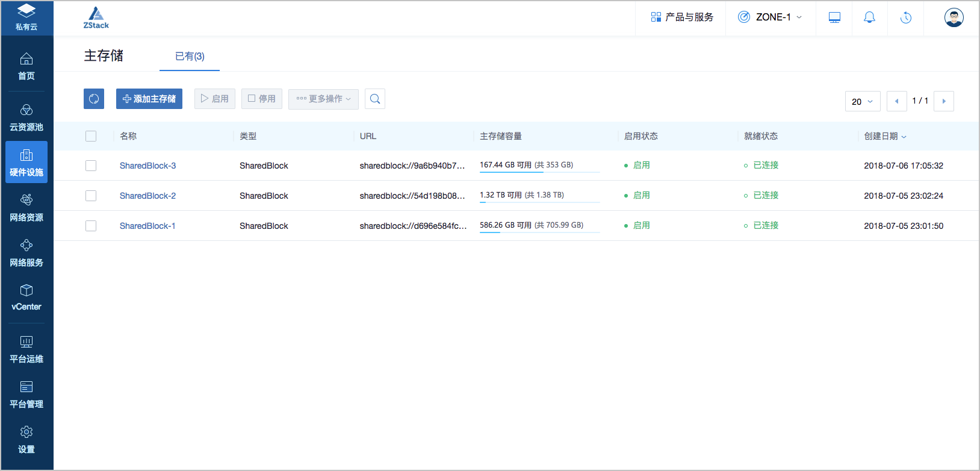Image resolution: width=980 pixels, height=471 pixels.
Task: Open the SharedBlock-2 details link
Action: pyautogui.click(x=147, y=196)
